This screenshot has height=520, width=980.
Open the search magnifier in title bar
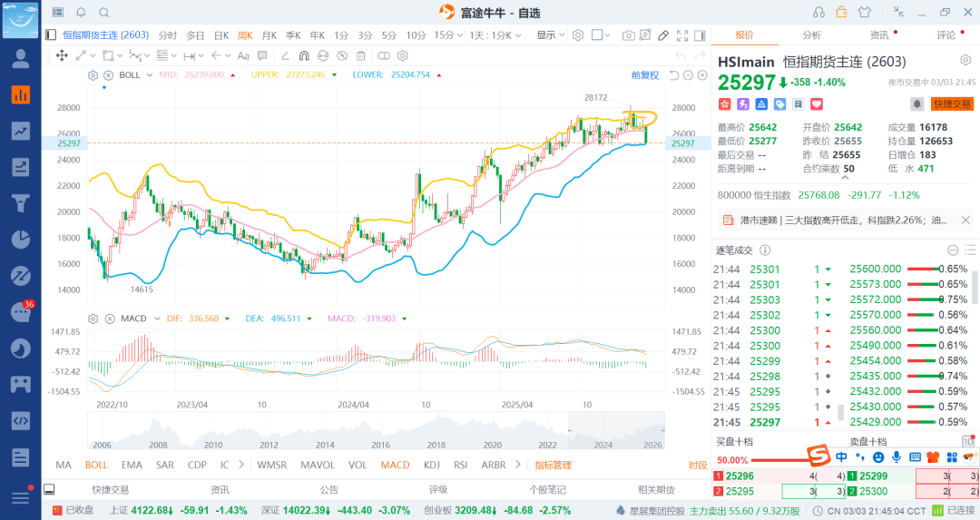[x=103, y=13]
